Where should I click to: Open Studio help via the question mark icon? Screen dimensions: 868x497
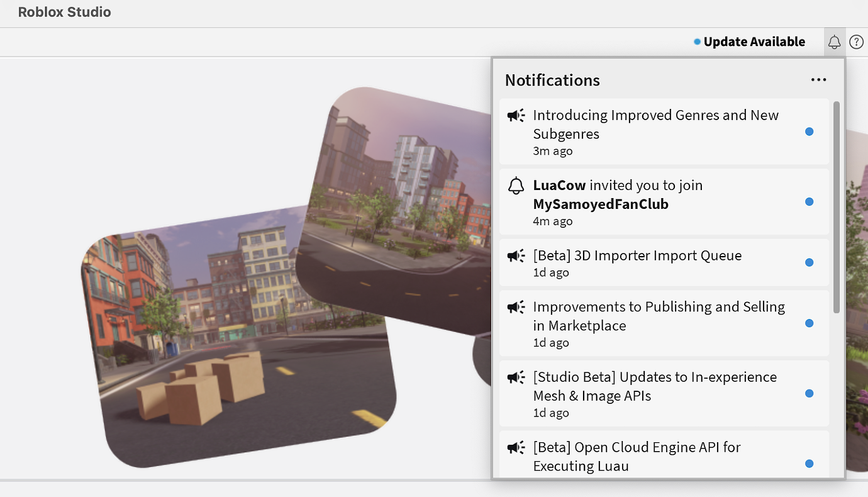pyautogui.click(x=856, y=42)
